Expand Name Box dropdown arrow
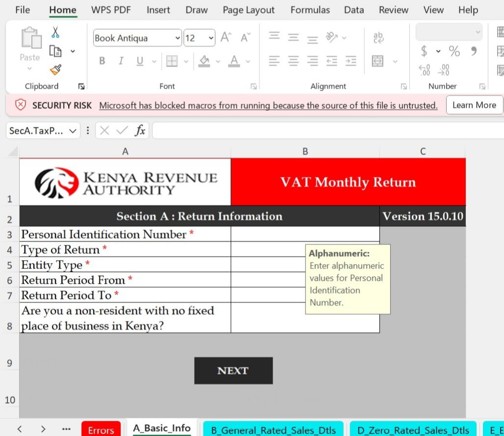The image size is (504, 436). pyautogui.click(x=73, y=131)
